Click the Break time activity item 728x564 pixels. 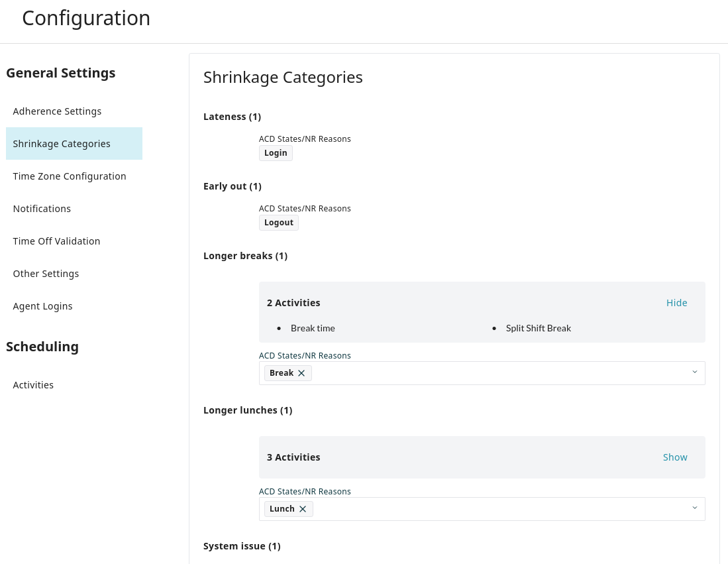coord(313,328)
